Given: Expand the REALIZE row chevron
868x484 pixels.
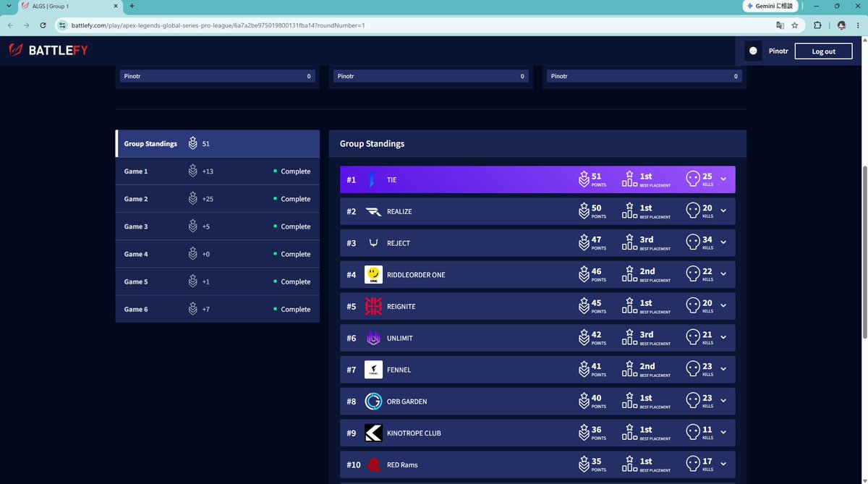Looking at the screenshot, I should point(723,211).
